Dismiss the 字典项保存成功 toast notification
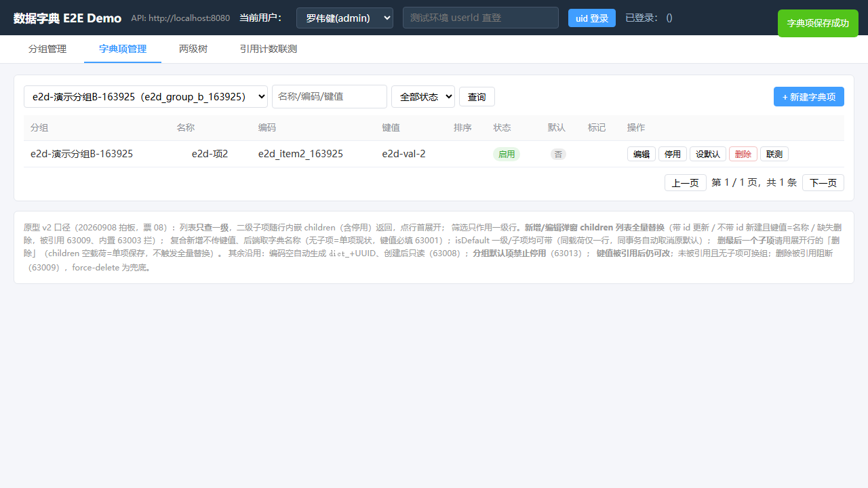The width and height of the screenshot is (868, 488). (818, 23)
